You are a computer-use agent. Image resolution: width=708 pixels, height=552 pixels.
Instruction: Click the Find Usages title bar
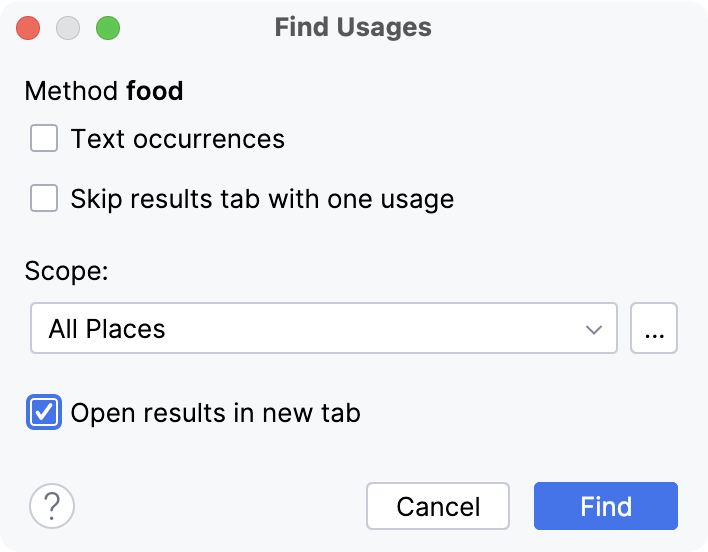(353, 27)
